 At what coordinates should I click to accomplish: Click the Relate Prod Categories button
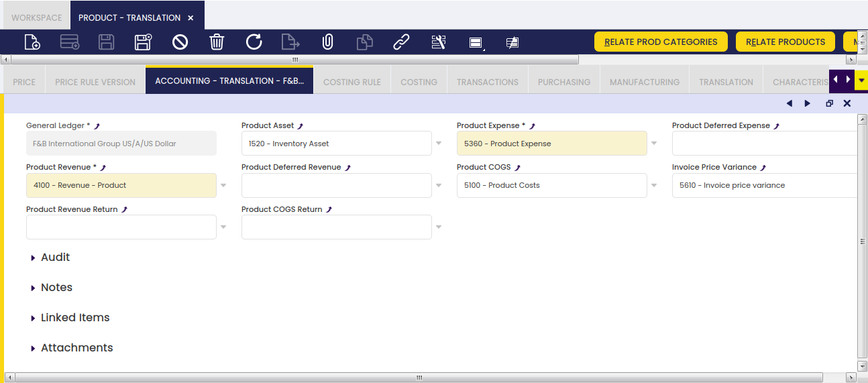[661, 42]
